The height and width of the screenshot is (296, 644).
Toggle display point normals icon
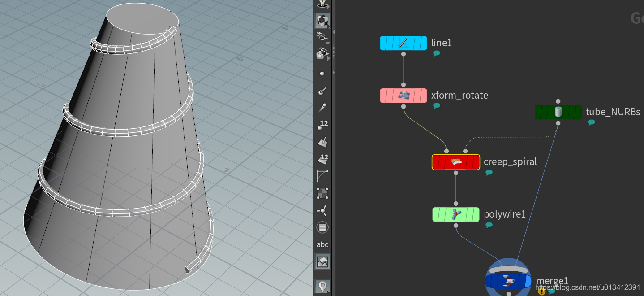(322, 91)
